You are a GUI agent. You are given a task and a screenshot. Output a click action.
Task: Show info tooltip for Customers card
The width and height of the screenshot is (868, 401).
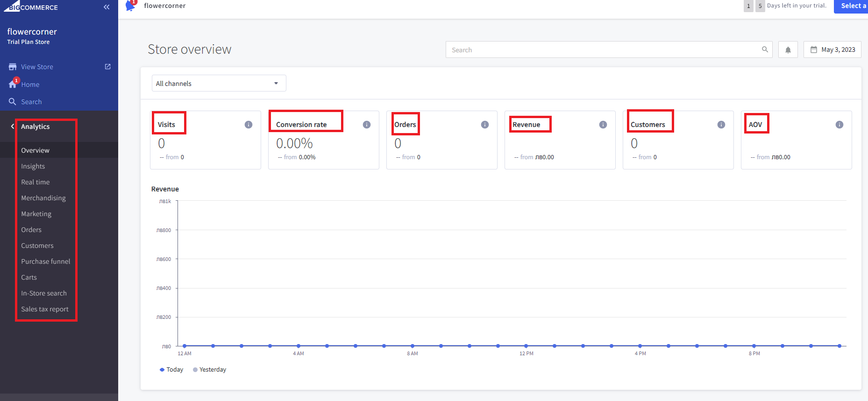[721, 125]
